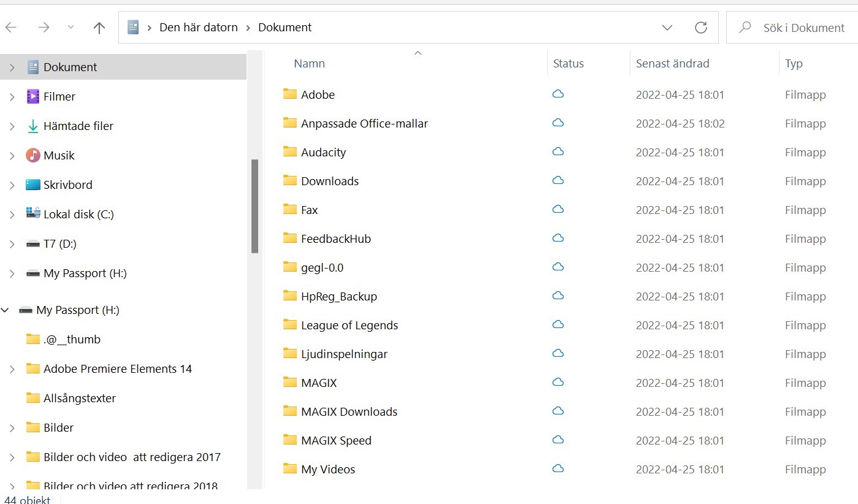Select Bilder och video att redigera 2017
The image size is (858, 504).
tap(123, 457)
